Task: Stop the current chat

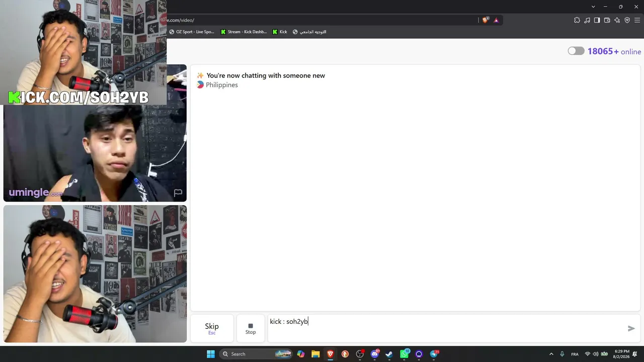Action: (x=251, y=328)
